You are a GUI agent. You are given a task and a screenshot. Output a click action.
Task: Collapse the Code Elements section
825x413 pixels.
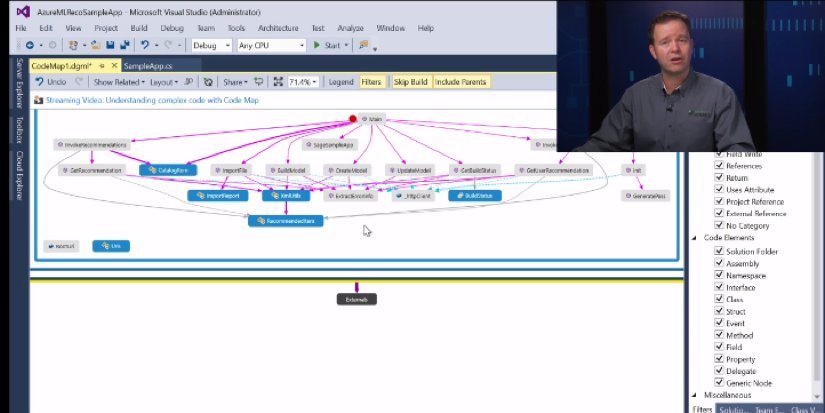695,238
